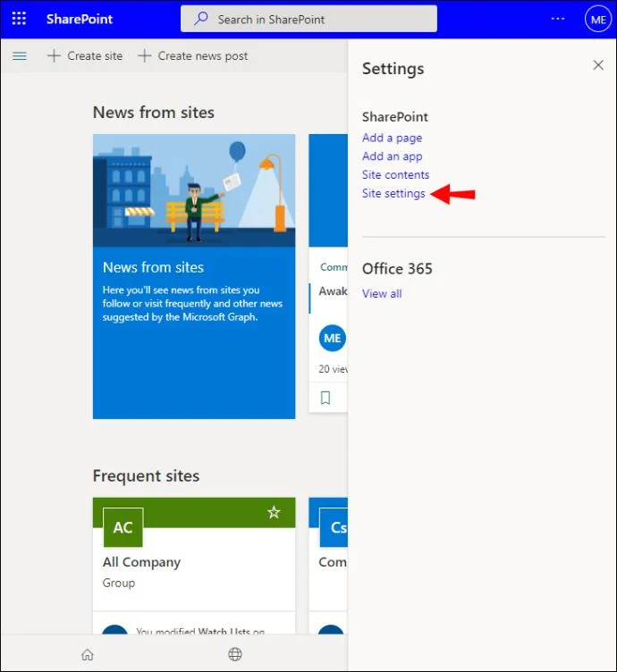
Task: Click the 'Group' label under All Company
Action: pyautogui.click(x=119, y=583)
